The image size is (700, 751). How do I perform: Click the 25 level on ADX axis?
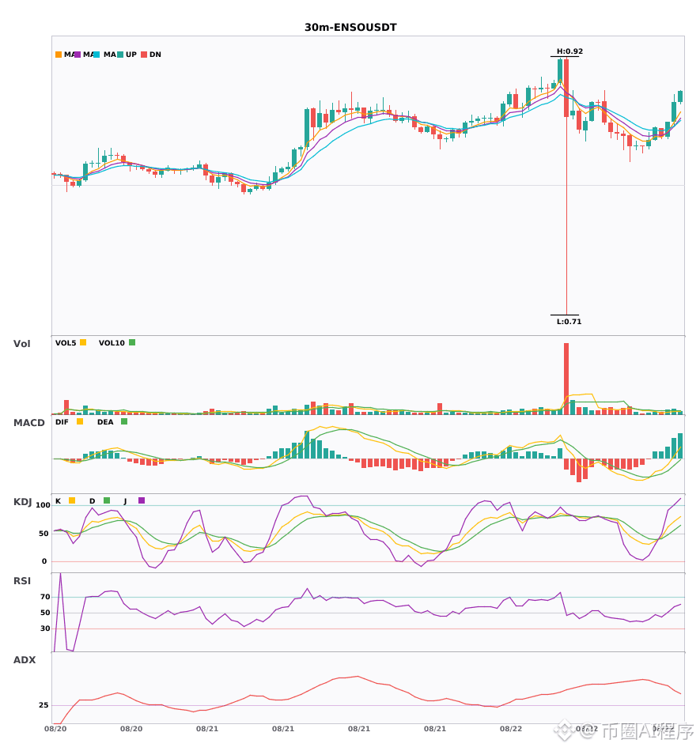(x=44, y=705)
